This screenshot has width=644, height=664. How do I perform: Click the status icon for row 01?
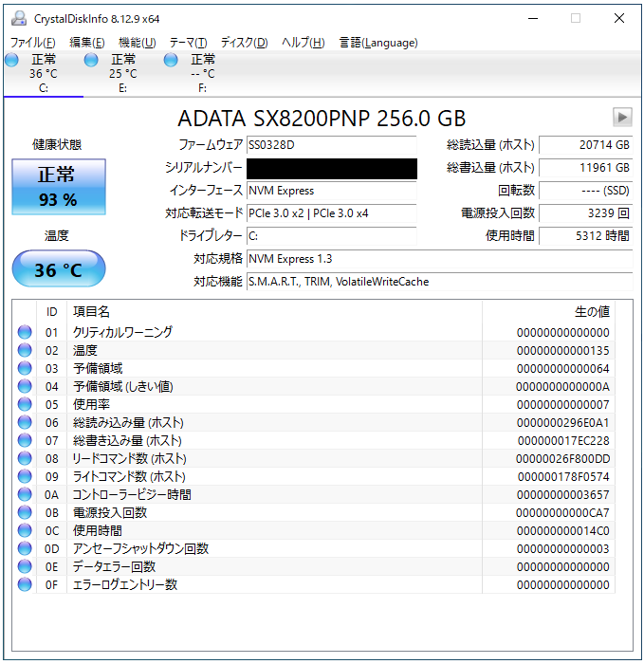(x=25, y=332)
